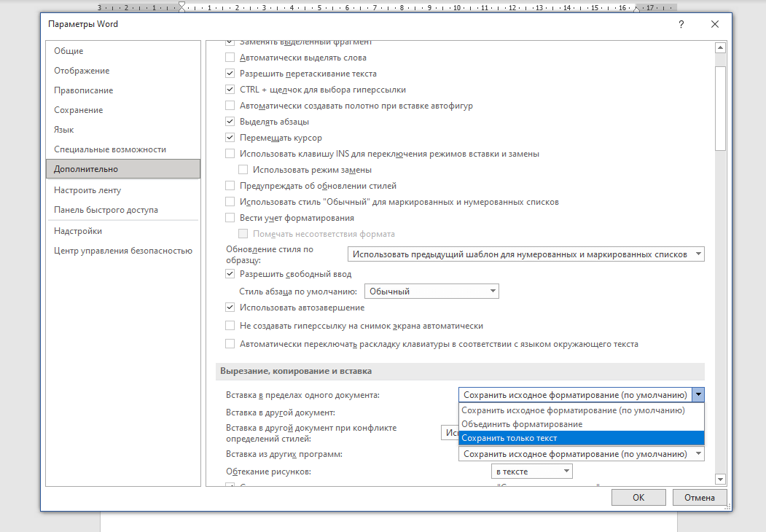This screenshot has height=532, width=766.
Task: Open Стиль абзаца по умолчанию dropdown
Action: [x=431, y=292]
